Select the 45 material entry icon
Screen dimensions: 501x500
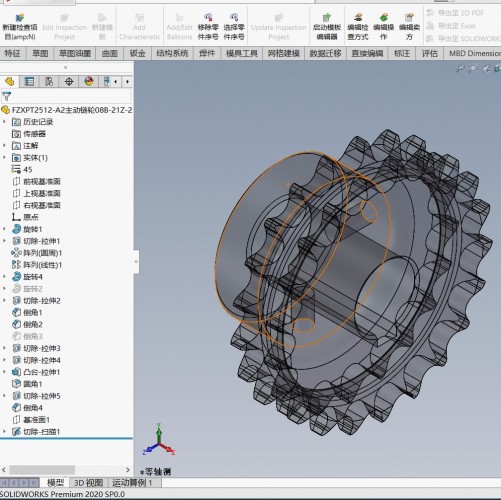[16, 169]
